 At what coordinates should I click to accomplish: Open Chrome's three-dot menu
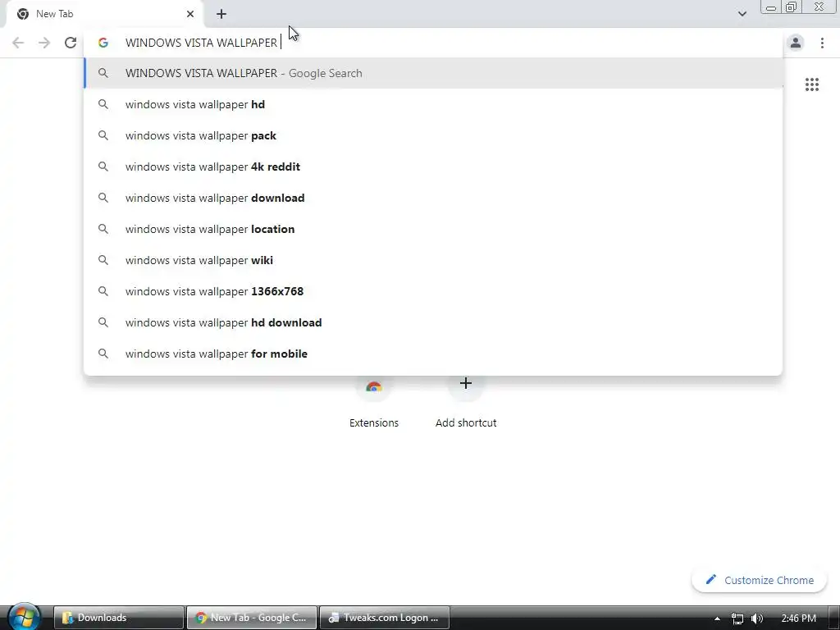click(822, 43)
